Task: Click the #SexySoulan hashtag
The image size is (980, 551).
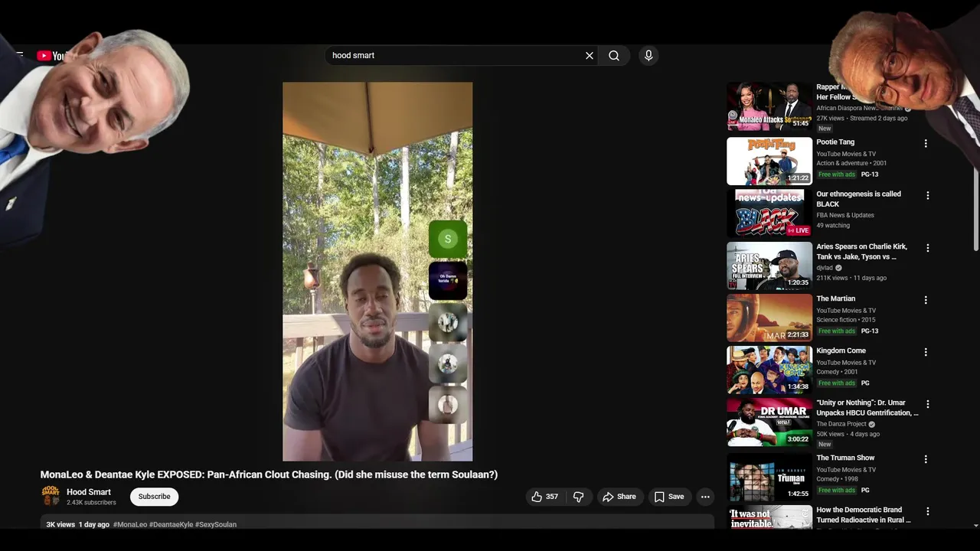Action: [216, 525]
